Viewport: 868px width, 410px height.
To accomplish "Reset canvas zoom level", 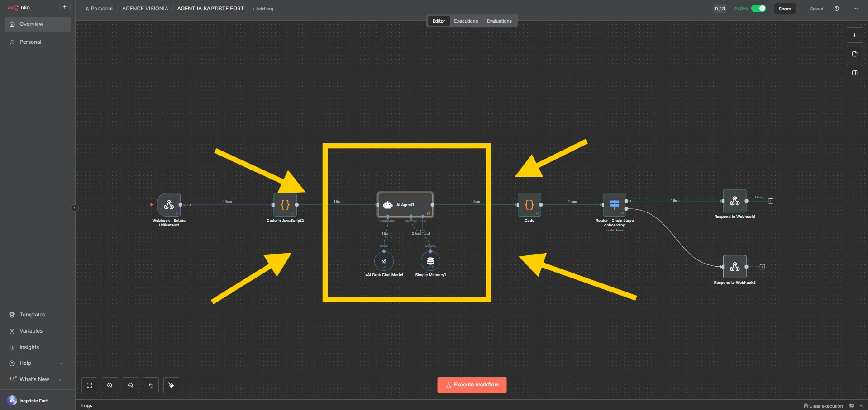I will [151, 386].
